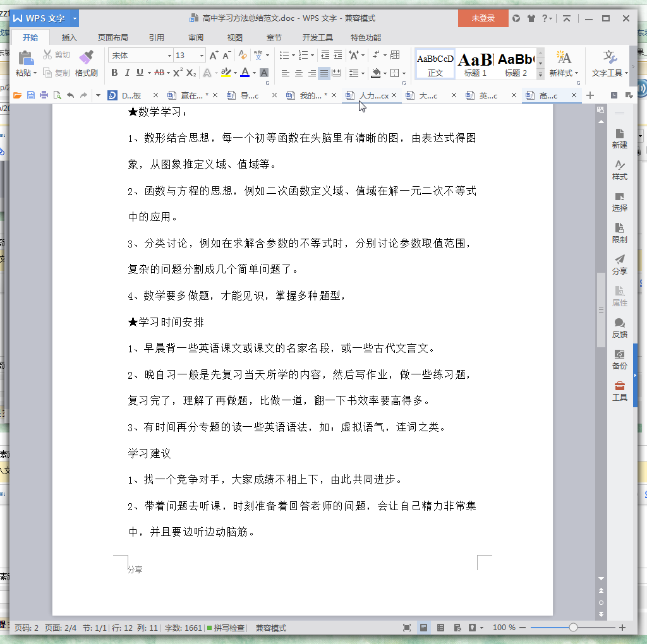Toggle spell check (拼写检查) in status bar
The height and width of the screenshot is (644, 647).
pos(226,628)
